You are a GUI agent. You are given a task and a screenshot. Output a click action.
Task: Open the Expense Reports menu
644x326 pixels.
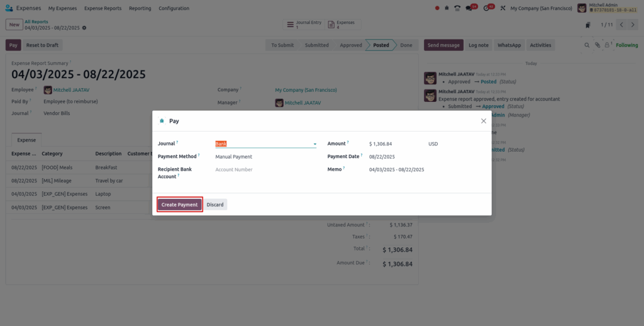tap(103, 8)
